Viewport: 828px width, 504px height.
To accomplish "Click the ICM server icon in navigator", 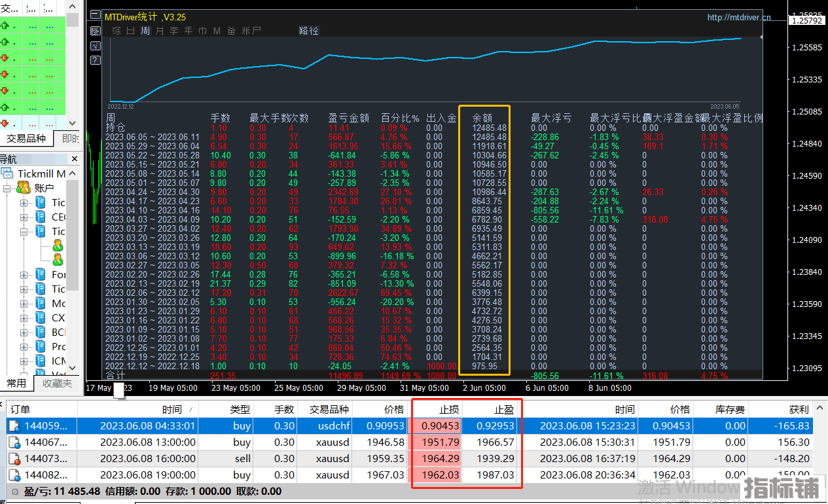I will pos(41,361).
